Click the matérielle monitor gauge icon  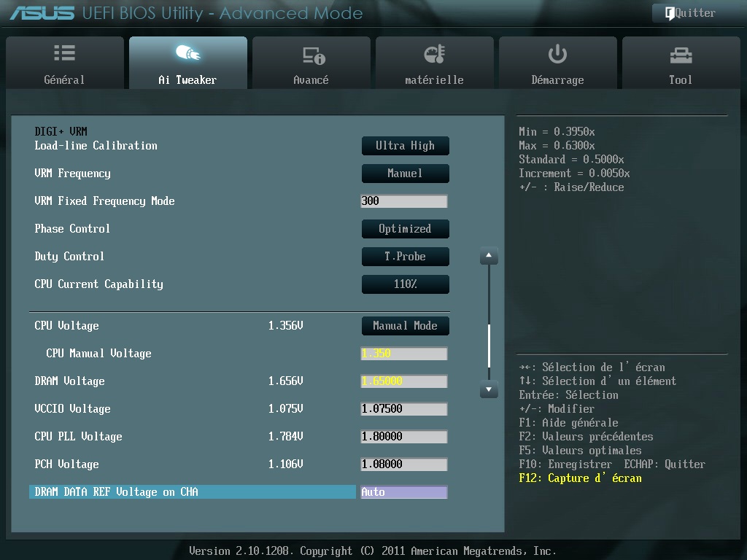434,54
